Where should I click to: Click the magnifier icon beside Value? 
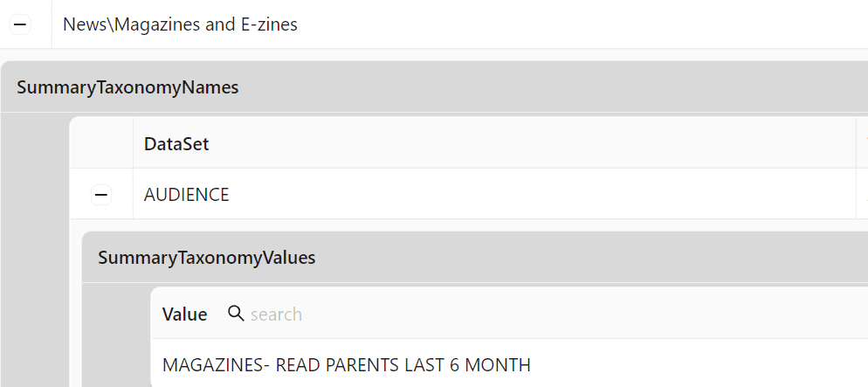236,314
